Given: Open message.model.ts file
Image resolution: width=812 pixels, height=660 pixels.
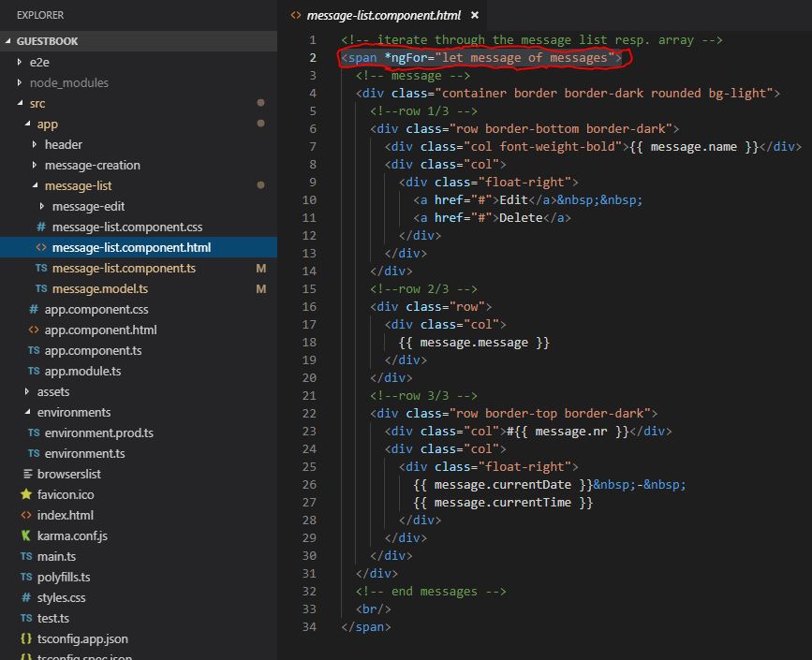Looking at the screenshot, I should pos(99,288).
